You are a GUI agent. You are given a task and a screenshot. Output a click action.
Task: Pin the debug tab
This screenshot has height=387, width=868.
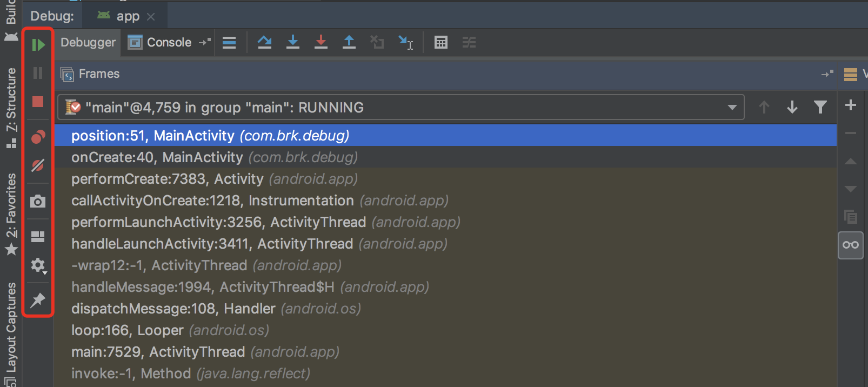[x=38, y=300]
